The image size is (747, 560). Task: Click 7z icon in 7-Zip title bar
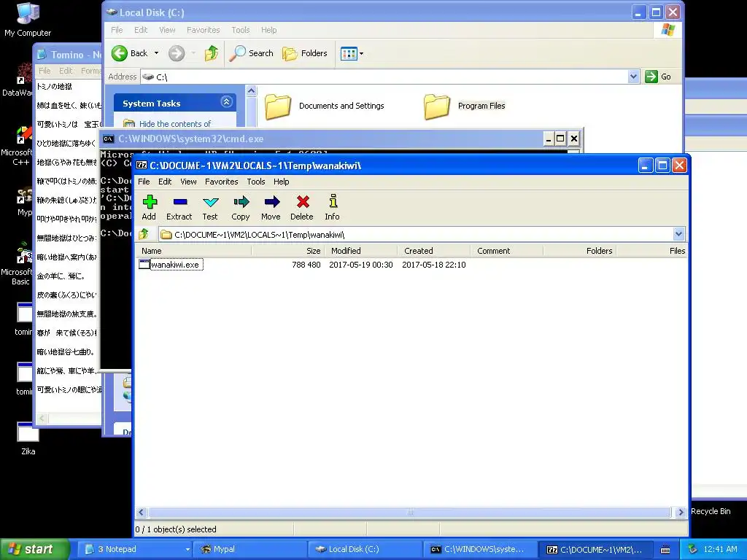coord(142,166)
